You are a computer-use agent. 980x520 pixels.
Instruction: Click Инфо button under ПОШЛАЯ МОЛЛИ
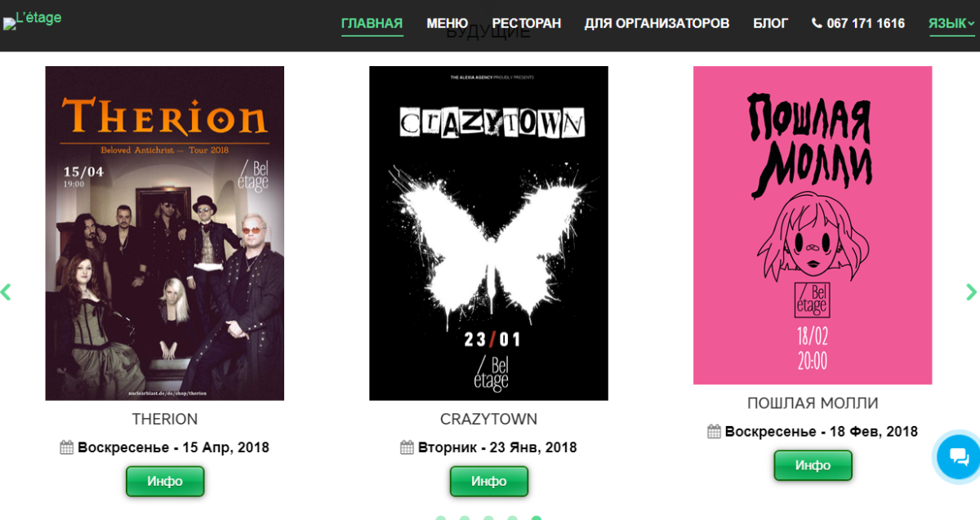click(x=813, y=465)
